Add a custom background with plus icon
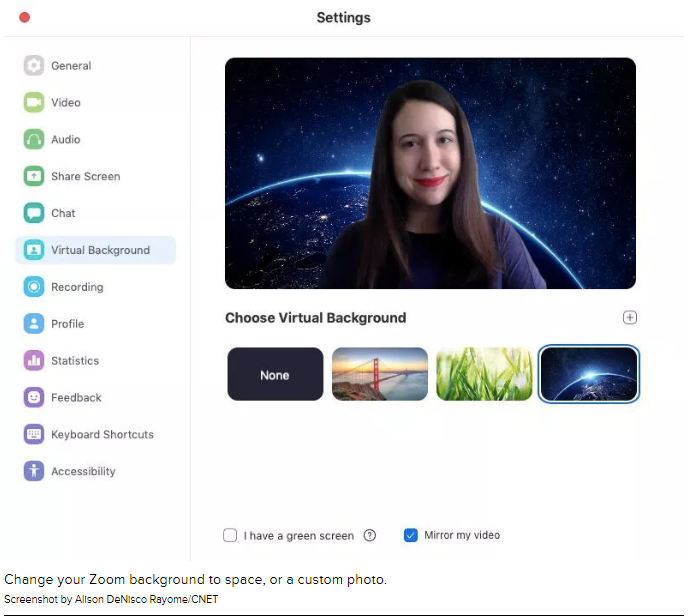694x616 pixels. pyautogui.click(x=630, y=318)
